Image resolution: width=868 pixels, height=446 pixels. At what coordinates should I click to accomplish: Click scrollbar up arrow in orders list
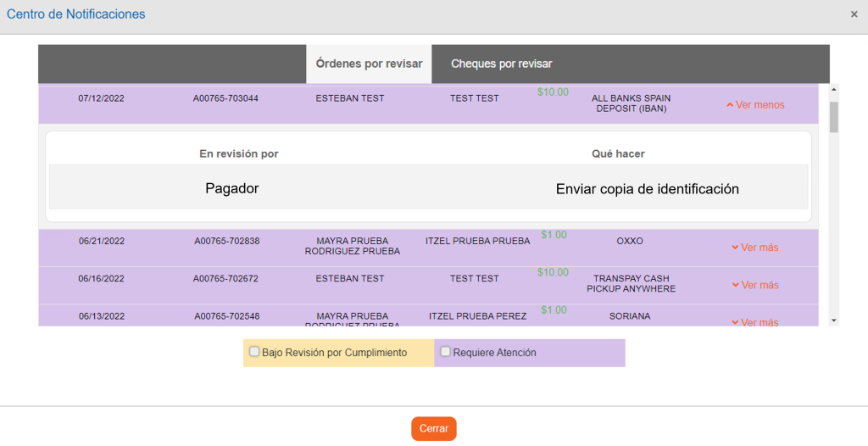click(x=833, y=89)
